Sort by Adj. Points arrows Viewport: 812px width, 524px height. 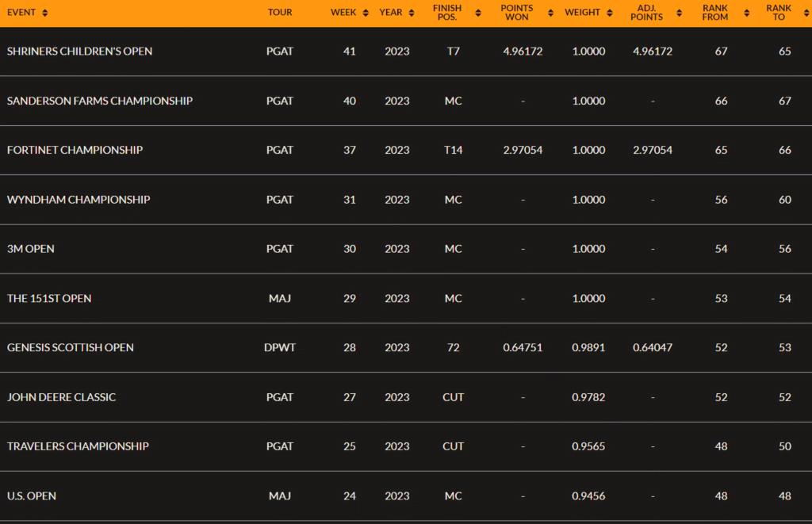pos(679,13)
